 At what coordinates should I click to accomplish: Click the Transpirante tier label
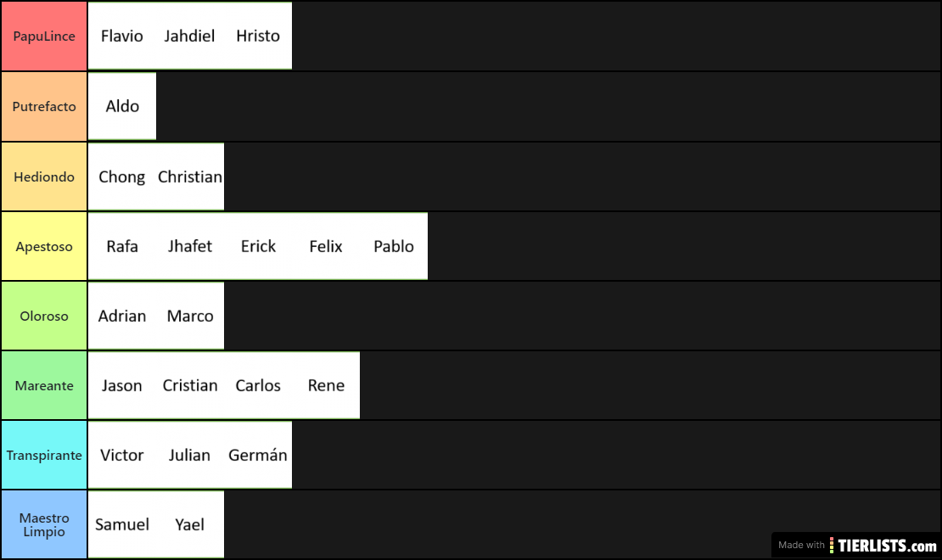click(44, 455)
